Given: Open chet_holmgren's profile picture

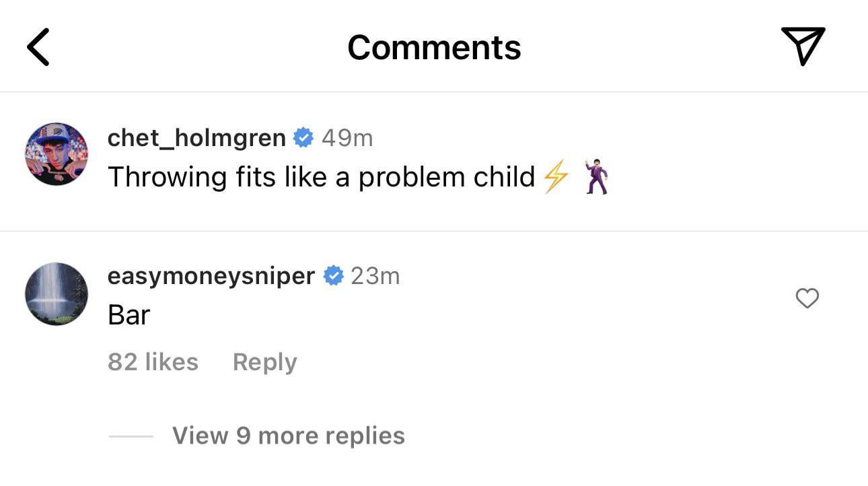Looking at the screenshot, I should point(57,154).
